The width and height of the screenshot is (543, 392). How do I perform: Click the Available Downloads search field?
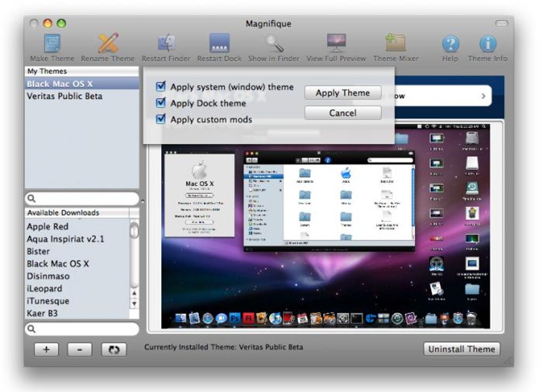point(82,329)
